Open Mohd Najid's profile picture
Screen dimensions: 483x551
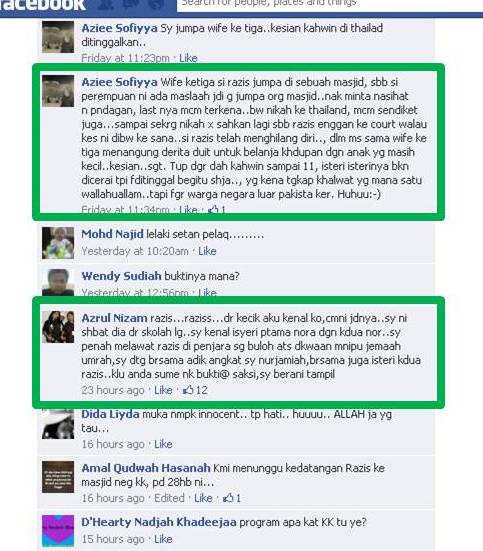point(58,243)
